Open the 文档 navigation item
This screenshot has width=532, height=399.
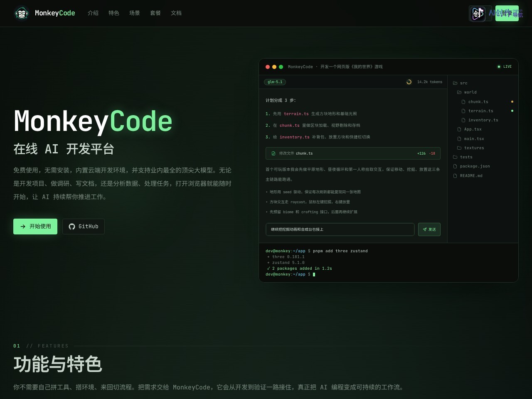click(176, 13)
